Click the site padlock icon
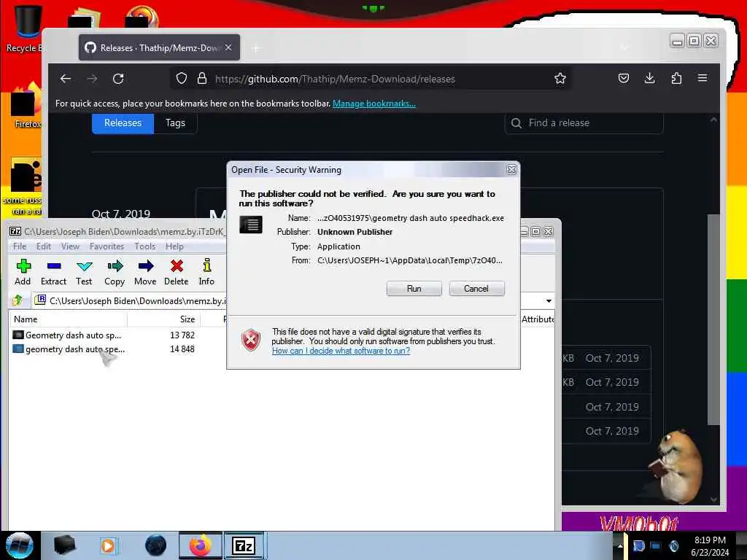This screenshot has width=747, height=560. [x=202, y=79]
